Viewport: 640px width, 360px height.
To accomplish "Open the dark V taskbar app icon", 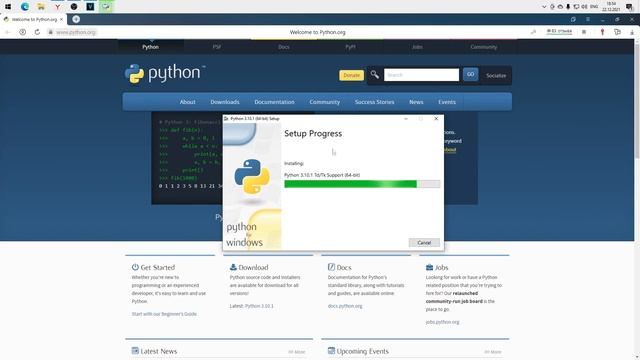I will [90, 7].
